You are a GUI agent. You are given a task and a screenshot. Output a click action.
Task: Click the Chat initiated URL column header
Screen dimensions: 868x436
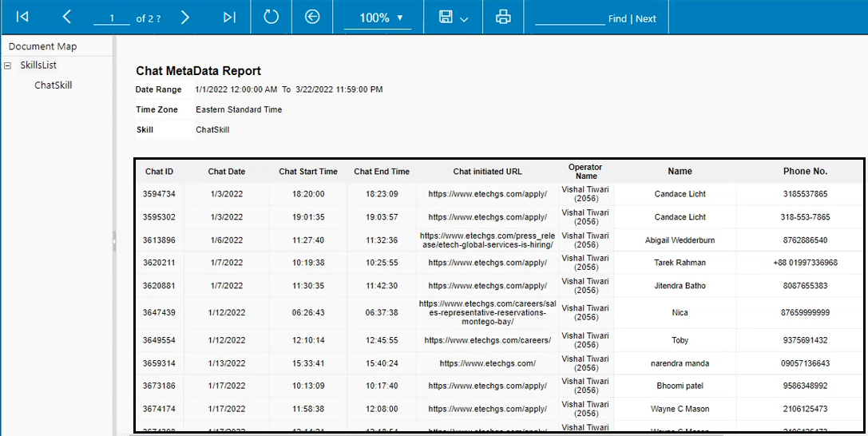[487, 172]
